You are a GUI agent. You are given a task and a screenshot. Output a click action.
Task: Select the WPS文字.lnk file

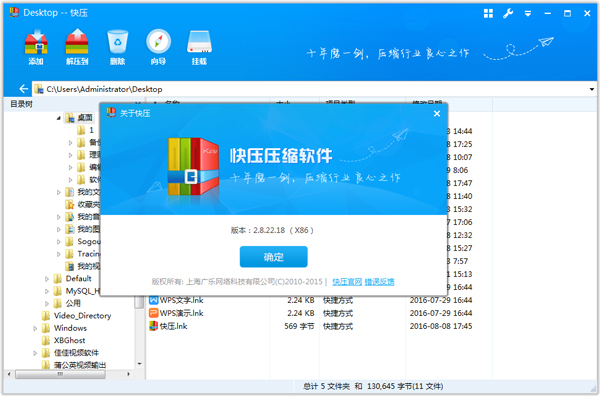click(x=181, y=300)
